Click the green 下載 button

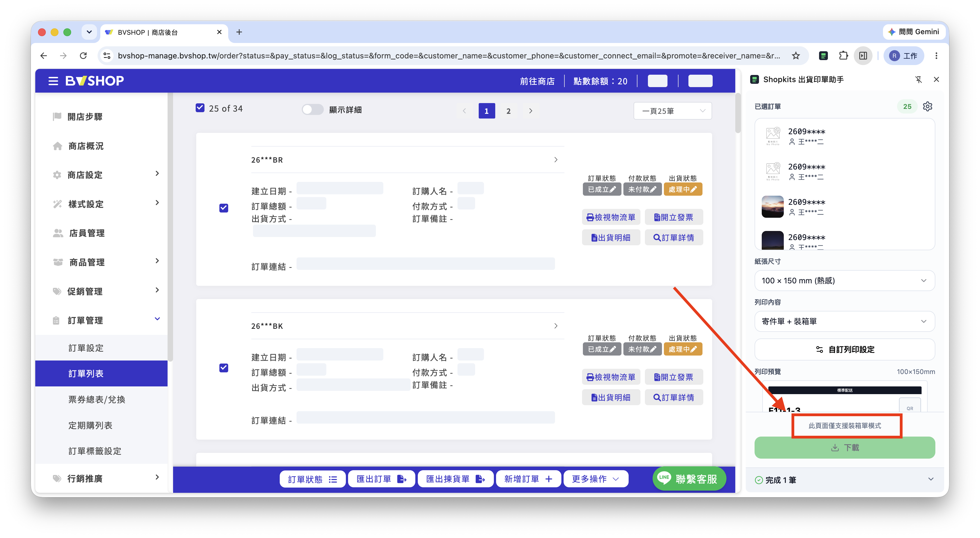pyautogui.click(x=844, y=447)
